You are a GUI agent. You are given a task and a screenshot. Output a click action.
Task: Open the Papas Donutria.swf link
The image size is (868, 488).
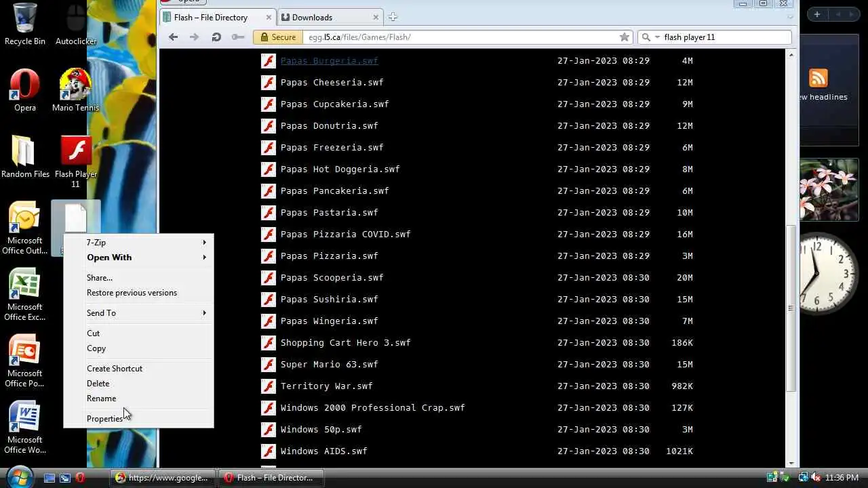pyautogui.click(x=329, y=125)
